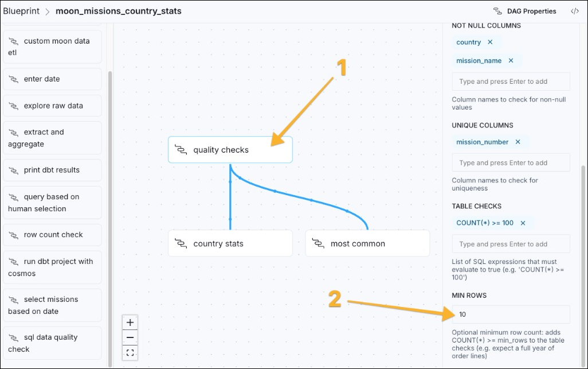Remove the country not-null column chip

(x=490, y=42)
